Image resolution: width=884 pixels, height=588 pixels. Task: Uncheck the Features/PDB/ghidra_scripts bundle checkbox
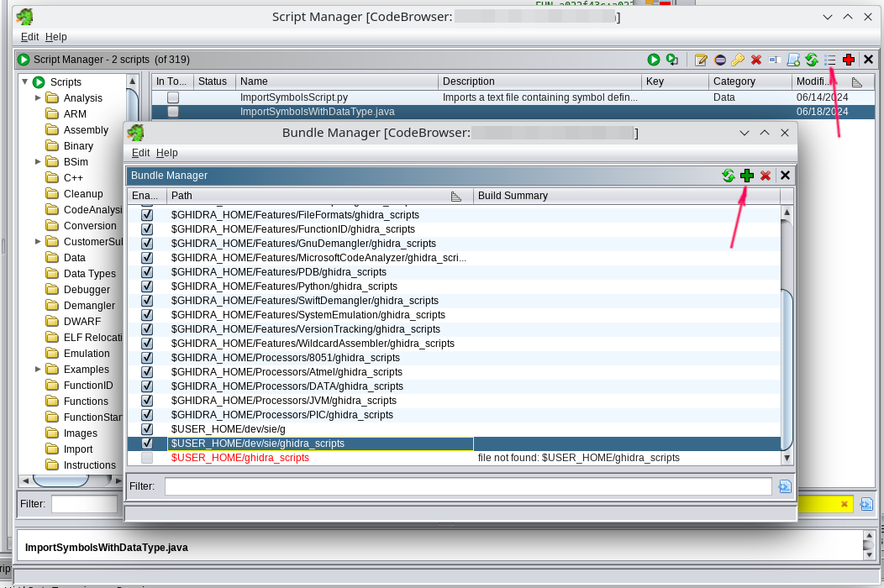[147, 272]
